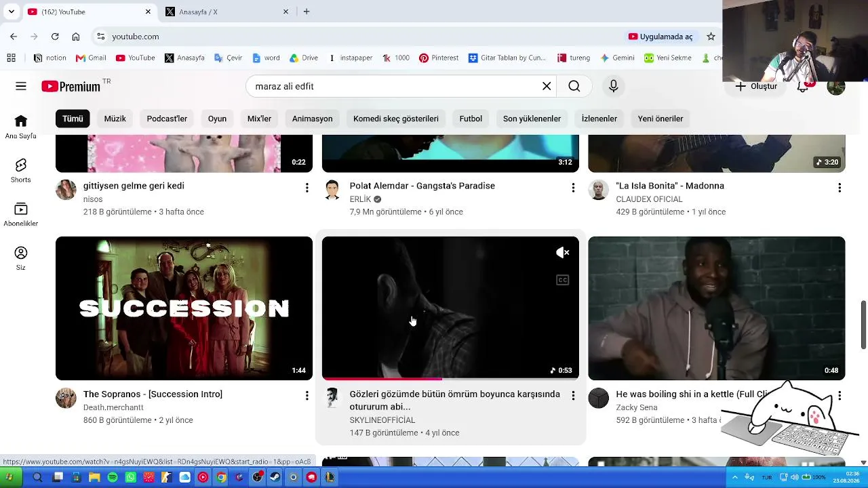Click the Uygulamada aç button
The height and width of the screenshot is (488, 868).
[x=660, y=37]
